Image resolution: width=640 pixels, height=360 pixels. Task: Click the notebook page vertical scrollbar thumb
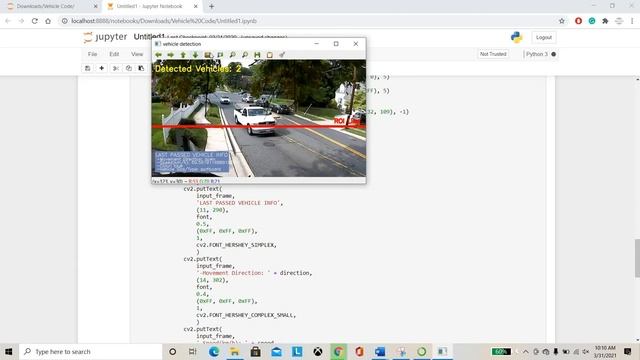point(637,258)
